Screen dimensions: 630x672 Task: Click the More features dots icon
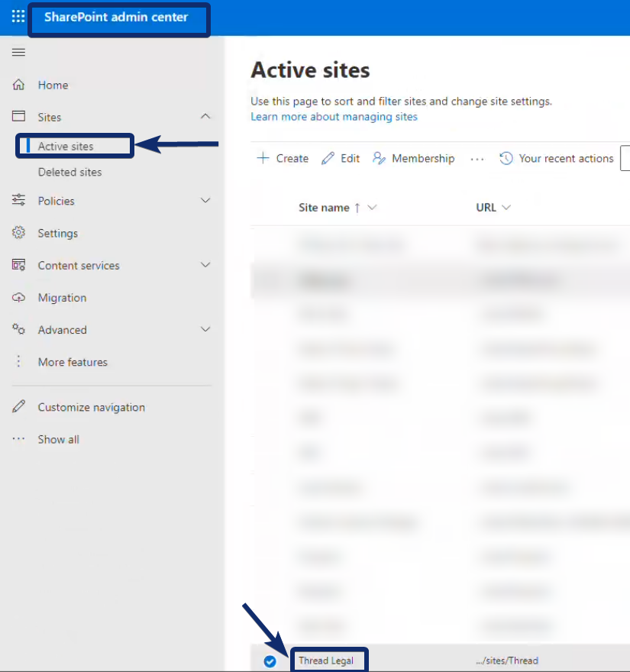18,361
